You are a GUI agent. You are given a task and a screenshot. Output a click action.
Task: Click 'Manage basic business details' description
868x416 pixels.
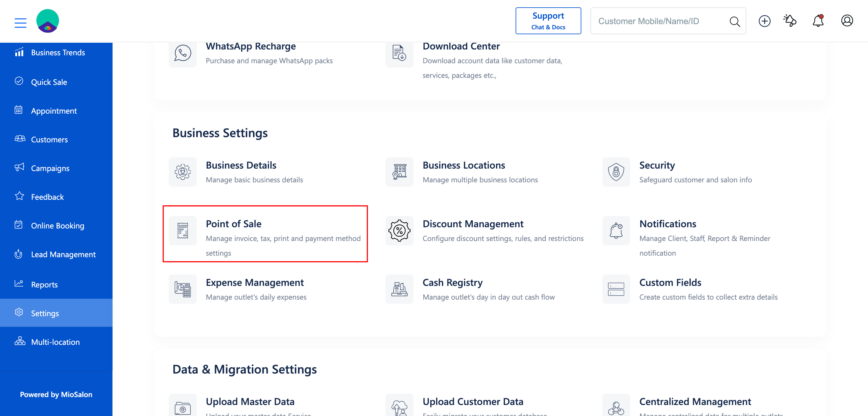pyautogui.click(x=254, y=180)
